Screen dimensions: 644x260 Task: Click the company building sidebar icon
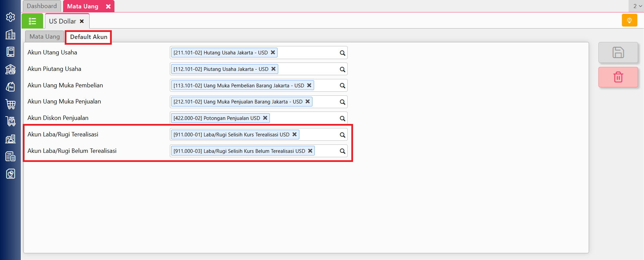pos(10,34)
